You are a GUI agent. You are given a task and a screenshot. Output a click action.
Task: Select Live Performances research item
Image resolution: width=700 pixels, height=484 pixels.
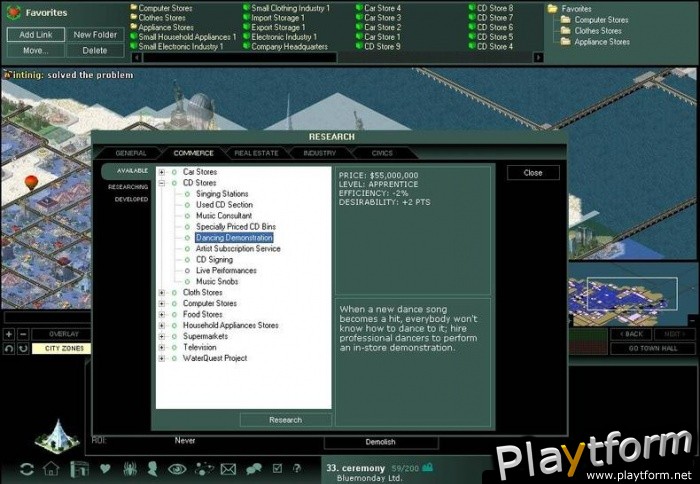(x=226, y=271)
